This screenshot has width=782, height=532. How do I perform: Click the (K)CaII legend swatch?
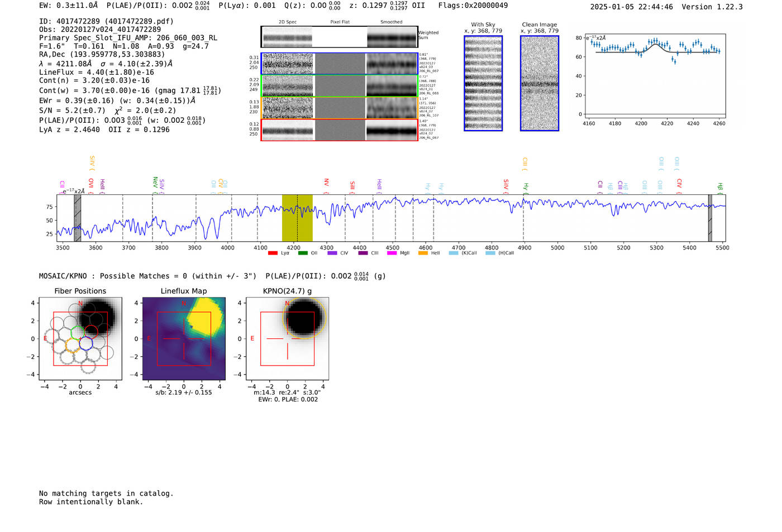[x=454, y=253]
